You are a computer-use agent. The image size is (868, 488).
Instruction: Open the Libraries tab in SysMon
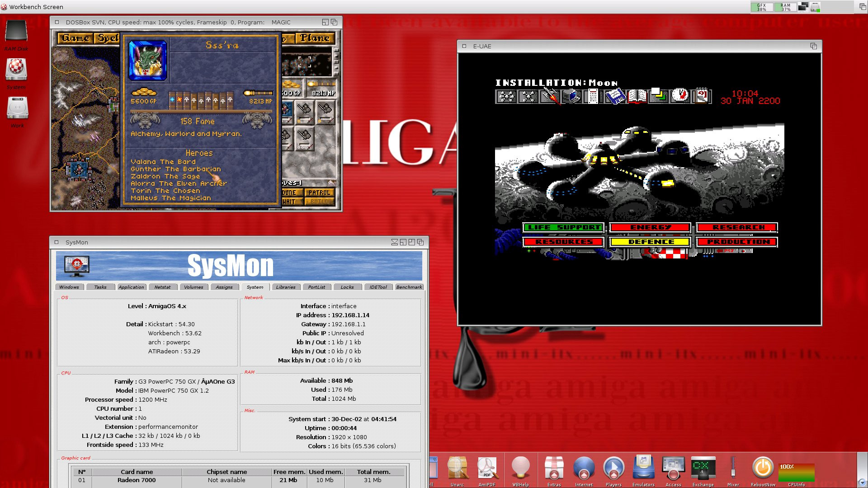tap(286, 287)
